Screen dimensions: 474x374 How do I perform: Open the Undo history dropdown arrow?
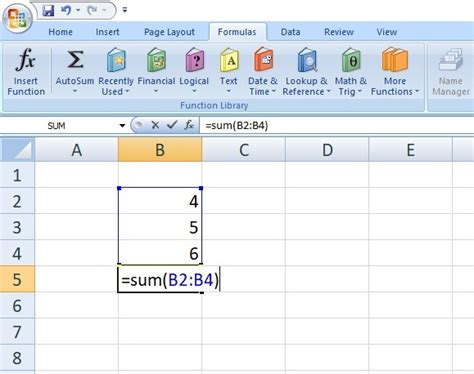[78, 10]
